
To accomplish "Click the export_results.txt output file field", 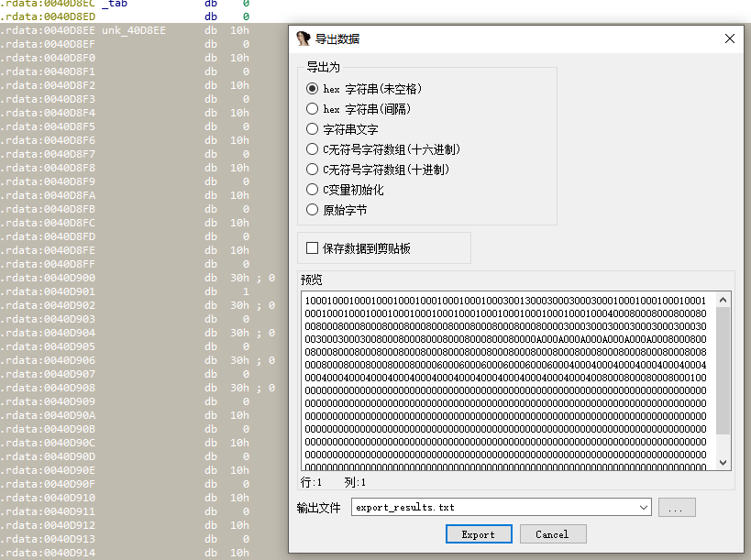I will tap(495, 507).
